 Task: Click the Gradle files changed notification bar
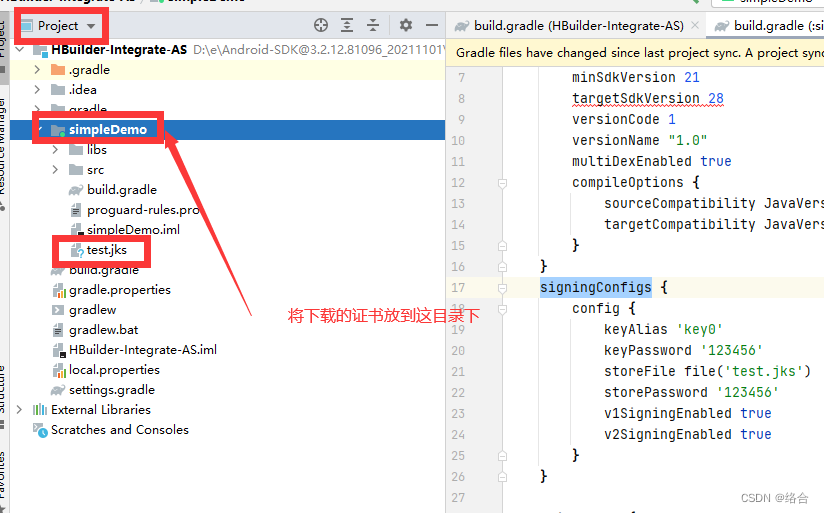(635, 53)
